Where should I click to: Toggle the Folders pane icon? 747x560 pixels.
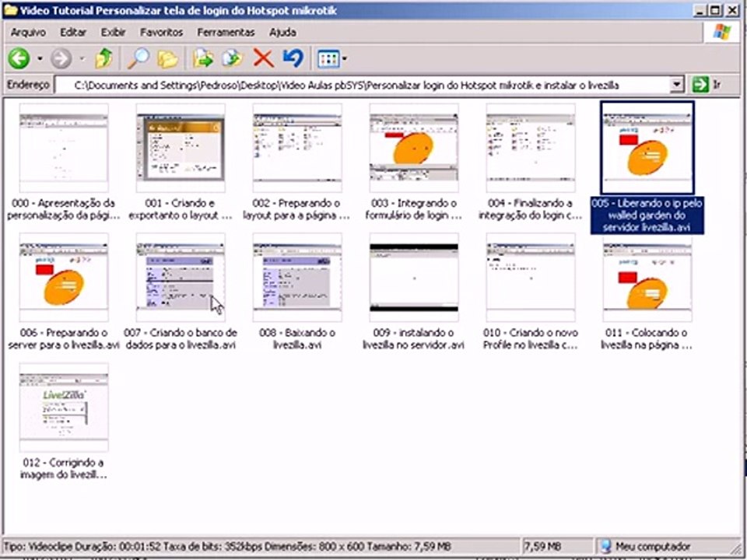pyautogui.click(x=168, y=59)
